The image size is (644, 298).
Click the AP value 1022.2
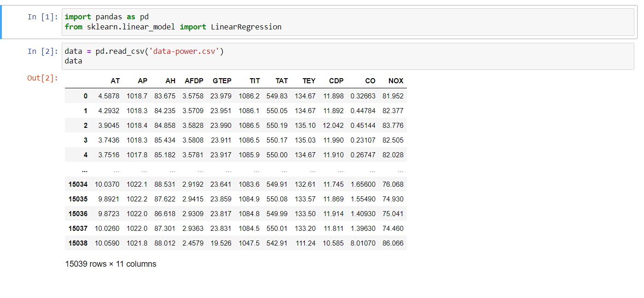[x=137, y=199]
